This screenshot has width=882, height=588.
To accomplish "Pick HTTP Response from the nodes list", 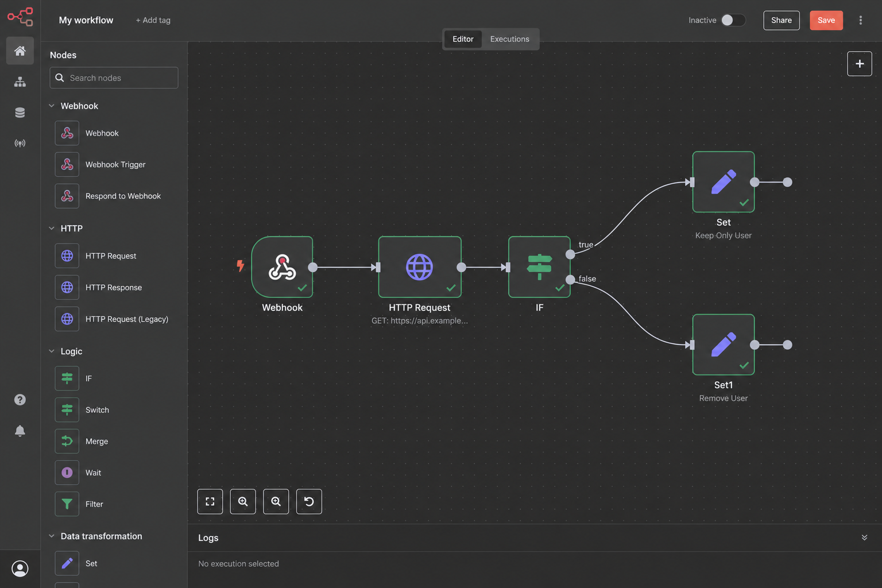I will pos(114,288).
